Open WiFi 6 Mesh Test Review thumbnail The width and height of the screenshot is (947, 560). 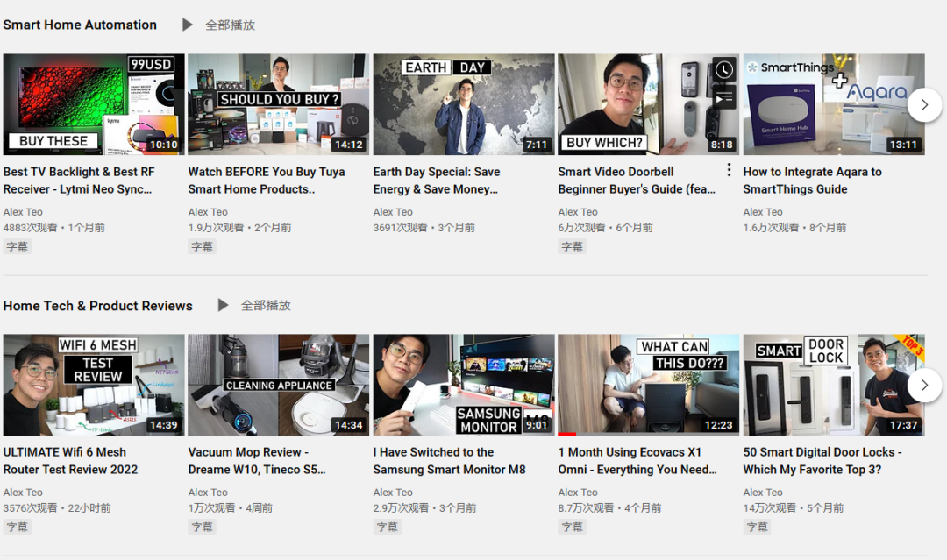(x=94, y=385)
